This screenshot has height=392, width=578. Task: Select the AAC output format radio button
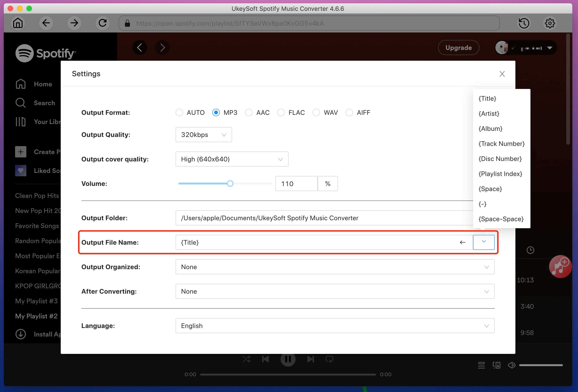[x=249, y=112]
